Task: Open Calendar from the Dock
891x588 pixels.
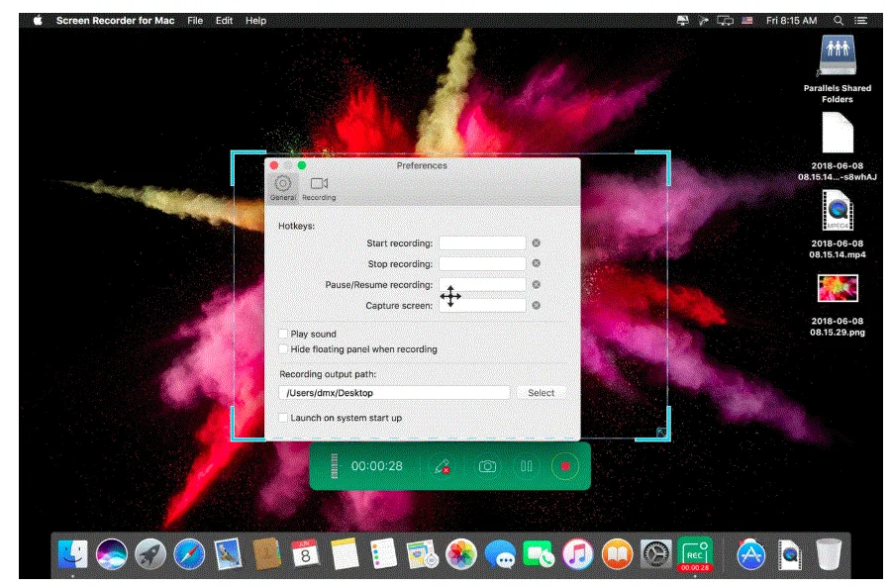Action: (x=305, y=554)
